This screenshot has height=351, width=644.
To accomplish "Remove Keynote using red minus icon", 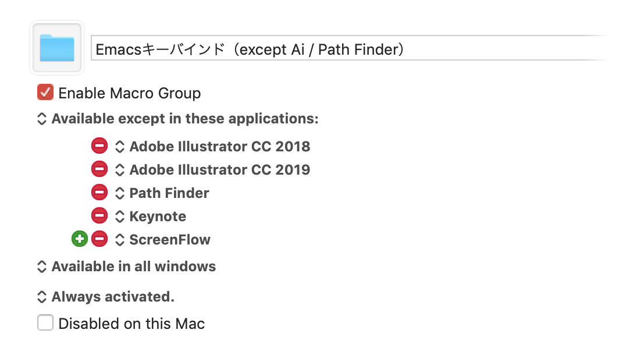I will (x=99, y=215).
